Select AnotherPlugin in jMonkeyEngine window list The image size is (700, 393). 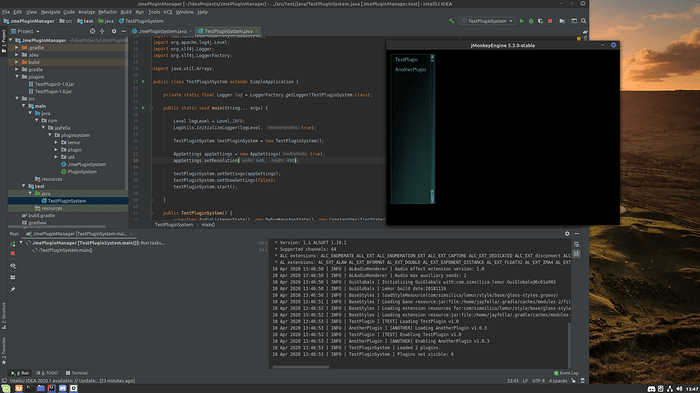410,70
